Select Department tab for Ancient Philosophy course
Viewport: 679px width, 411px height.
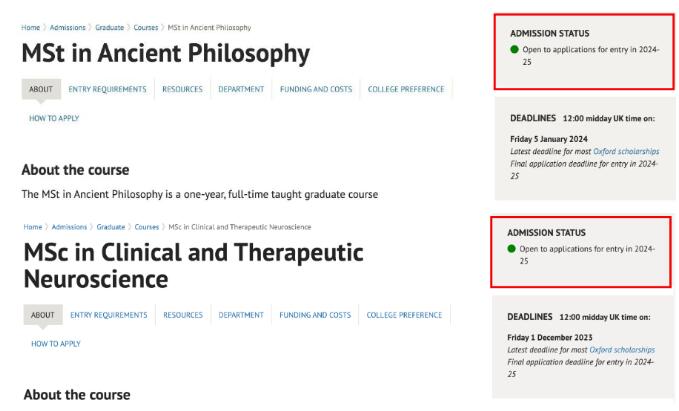241,89
